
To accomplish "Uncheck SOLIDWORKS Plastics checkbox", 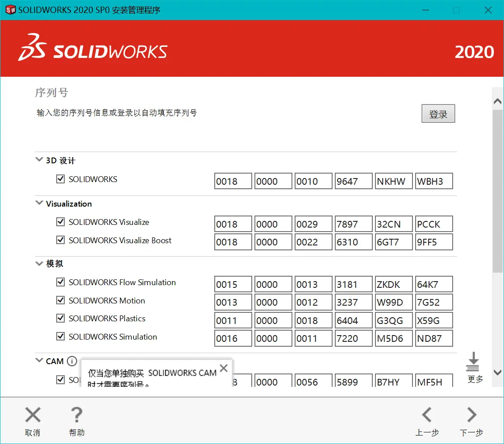I will pos(60,318).
